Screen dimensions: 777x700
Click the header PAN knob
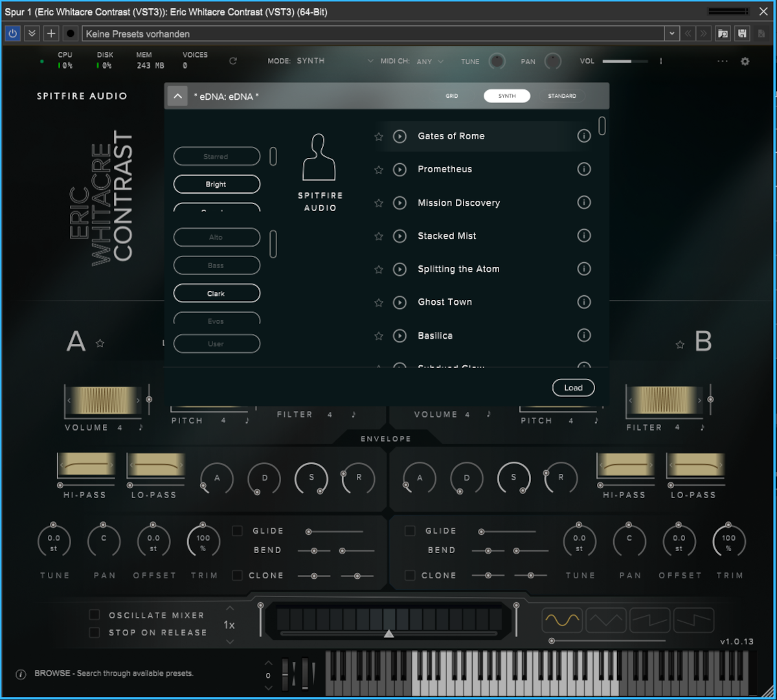(x=553, y=61)
